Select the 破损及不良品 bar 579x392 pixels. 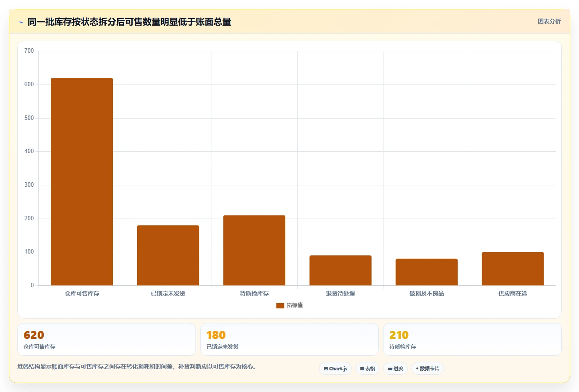pos(427,272)
